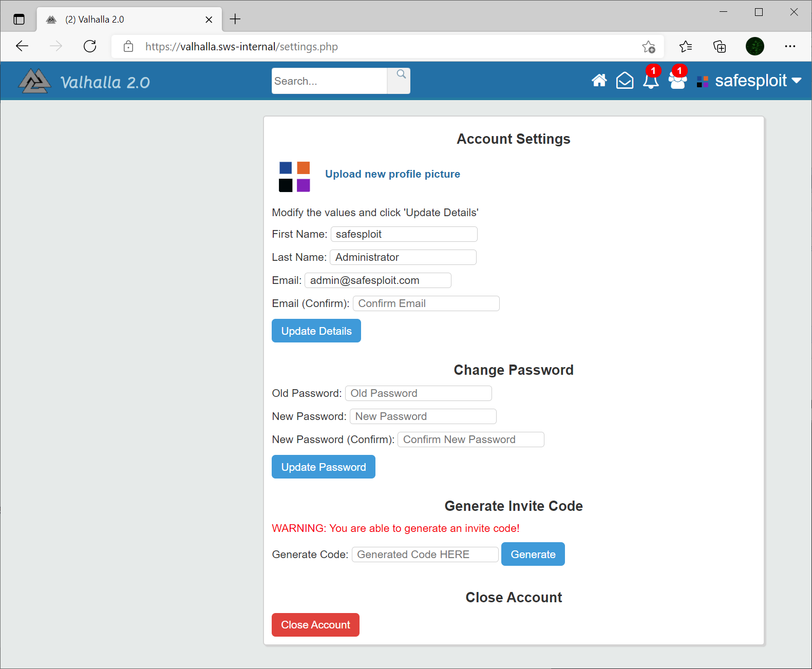
Task: Click the profile picture thumbnail
Action: click(294, 177)
